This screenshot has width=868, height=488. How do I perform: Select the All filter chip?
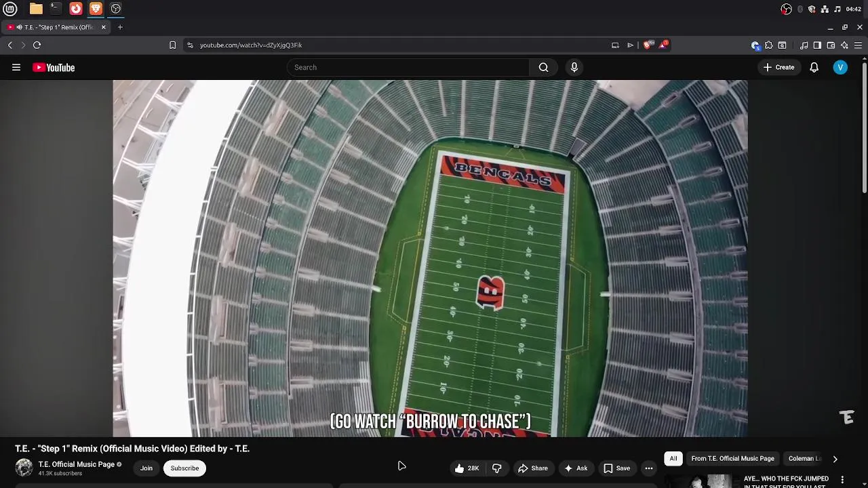tap(673, 459)
